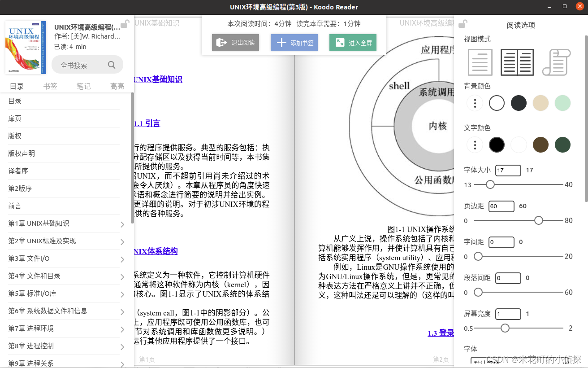The height and width of the screenshot is (368, 588).
Task: Switch to the 目录 tab
Action: (x=17, y=86)
